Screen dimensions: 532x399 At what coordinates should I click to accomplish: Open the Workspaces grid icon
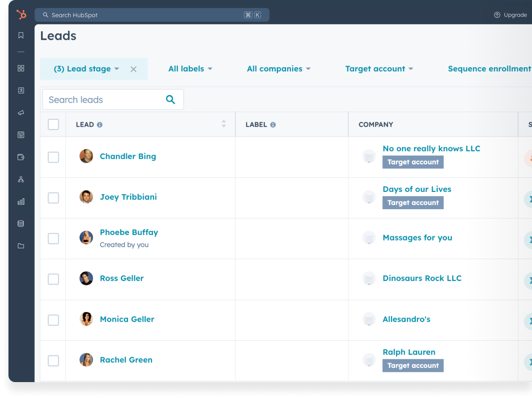pyautogui.click(x=21, y=68)
